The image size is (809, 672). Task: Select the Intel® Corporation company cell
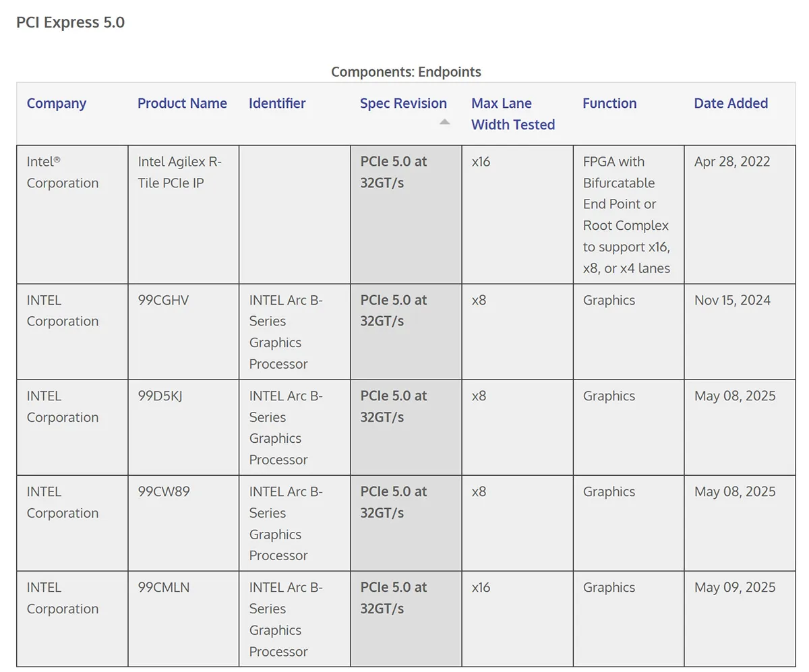point(72,214)
